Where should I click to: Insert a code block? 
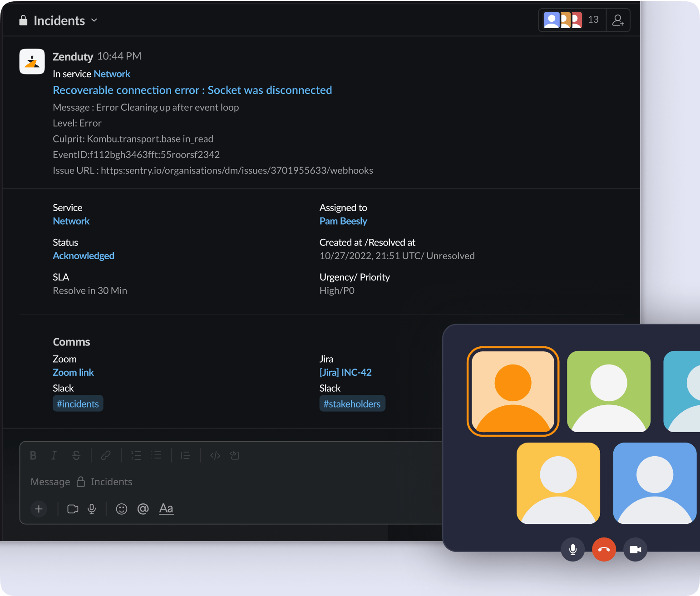pyautogui.click(x=234, y=455)
